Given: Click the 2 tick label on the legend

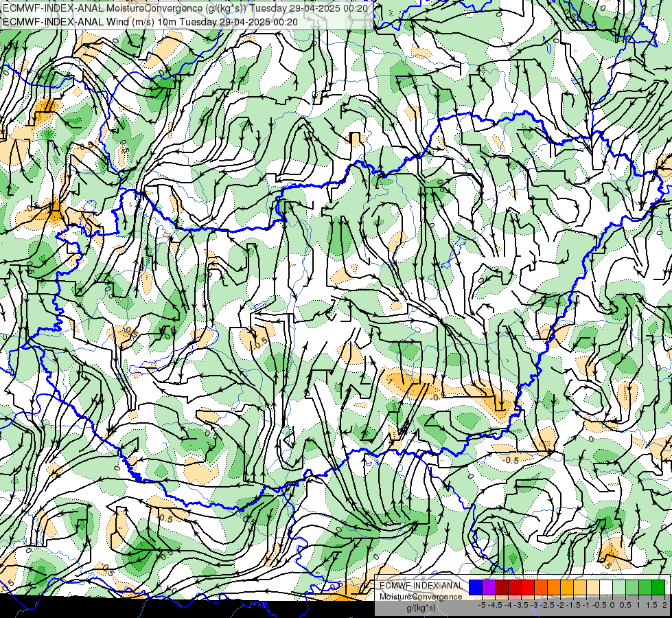Looking at the screenshot, I should [664, 605].
